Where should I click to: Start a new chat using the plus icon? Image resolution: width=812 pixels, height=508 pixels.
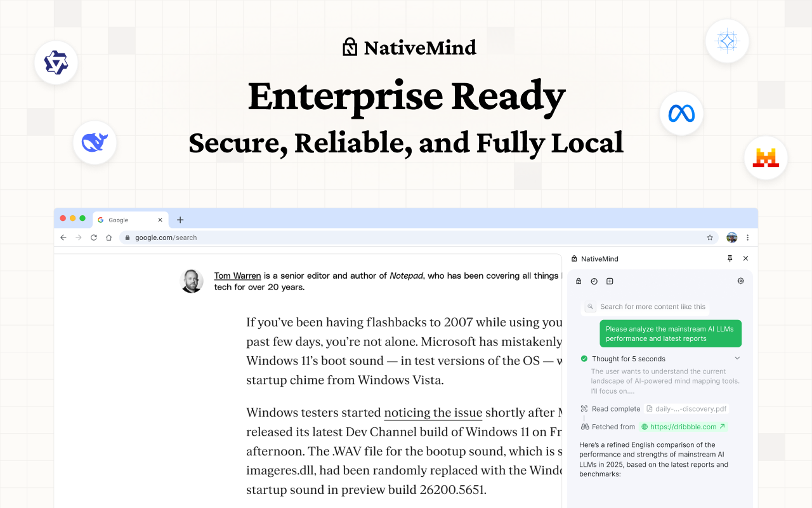pyautogui.click(x=610, y=281)
